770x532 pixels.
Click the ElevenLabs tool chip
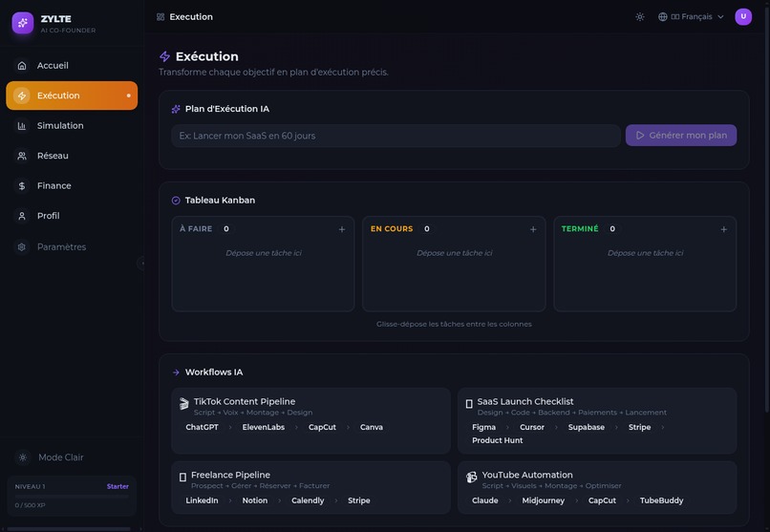pyautogui.click(x=264, y=427)
